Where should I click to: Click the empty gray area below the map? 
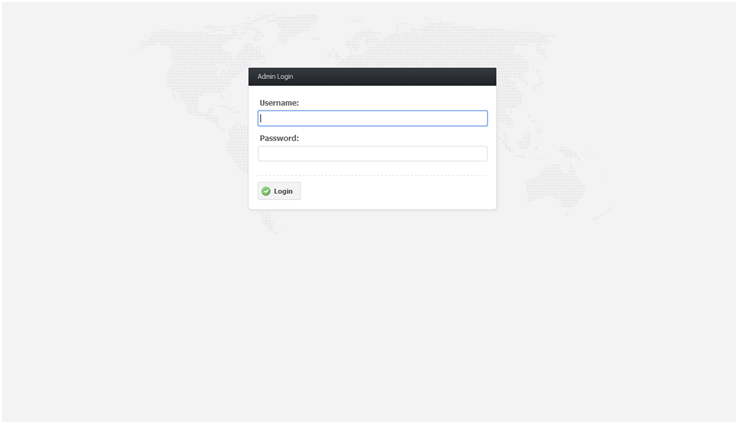pos(372,324)
